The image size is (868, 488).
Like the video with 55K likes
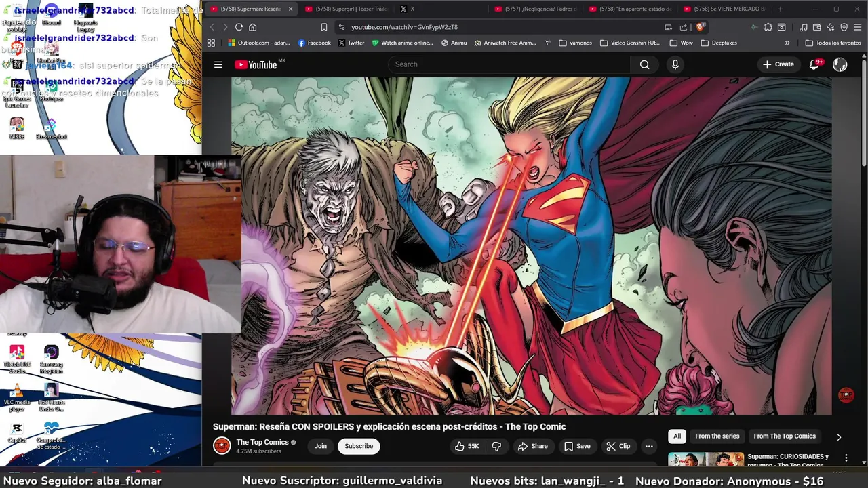(x=467, y=446)
